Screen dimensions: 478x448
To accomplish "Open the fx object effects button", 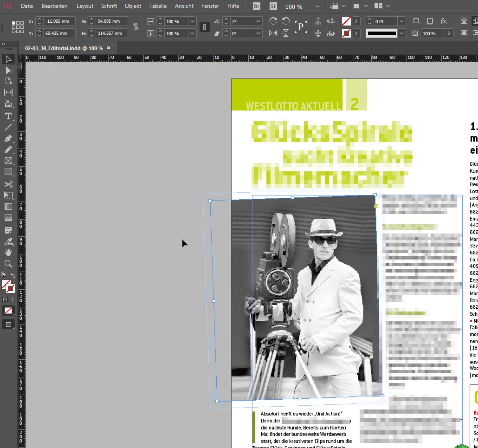I will (x=444, y=21).
